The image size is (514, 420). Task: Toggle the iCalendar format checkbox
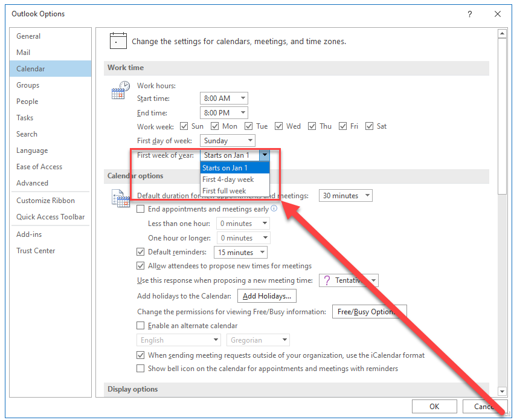pos(140,355)
